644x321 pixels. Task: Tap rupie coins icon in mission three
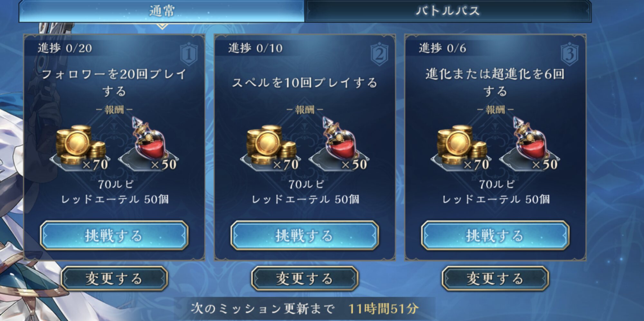tap(462, 146)
